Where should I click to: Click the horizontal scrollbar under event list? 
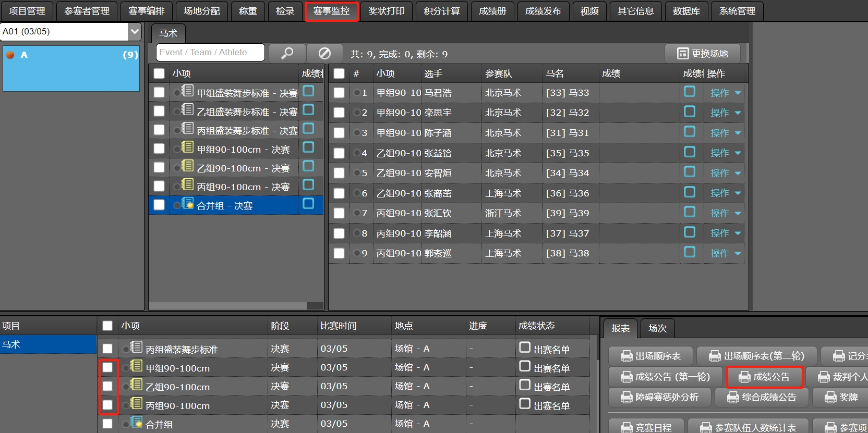(x=236, y=306)
